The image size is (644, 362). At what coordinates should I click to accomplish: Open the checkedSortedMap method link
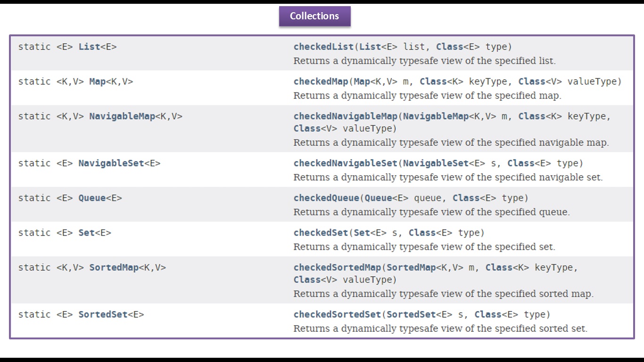[x=337, y=268]
